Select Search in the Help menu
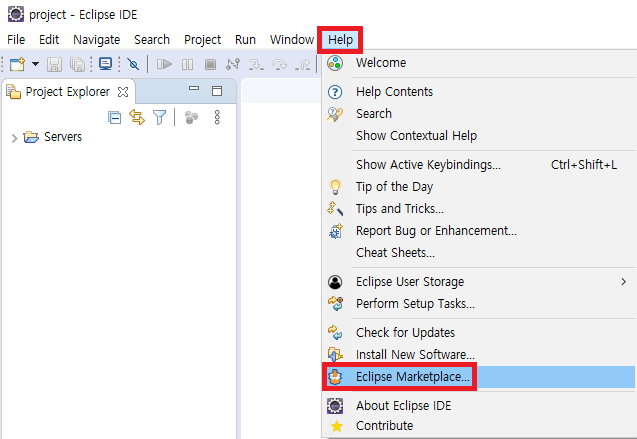This screenshot has height=439, width=637. [479, 114]
